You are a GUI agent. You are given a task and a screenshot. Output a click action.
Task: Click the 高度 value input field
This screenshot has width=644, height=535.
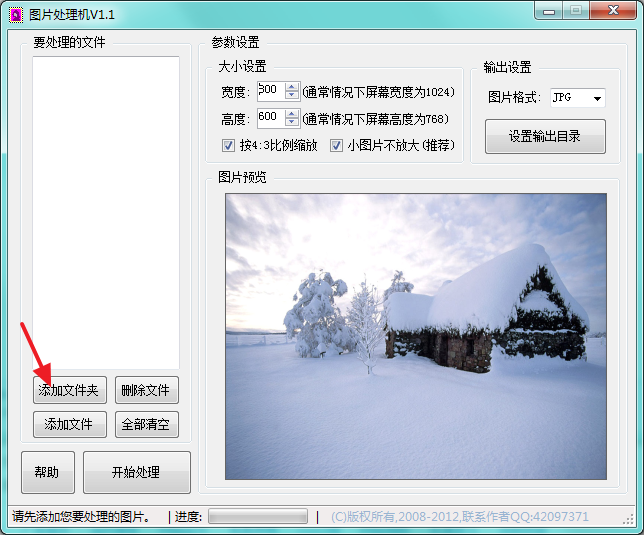[x=271, y=117]
